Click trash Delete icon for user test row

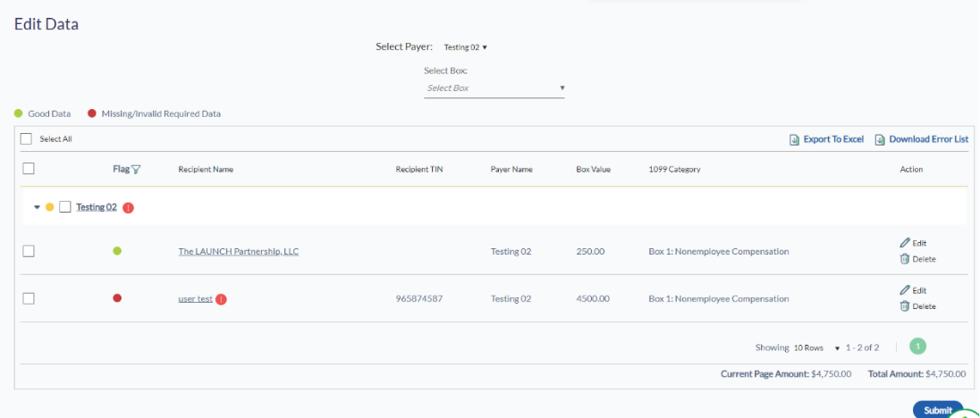[x=904, y=306]
